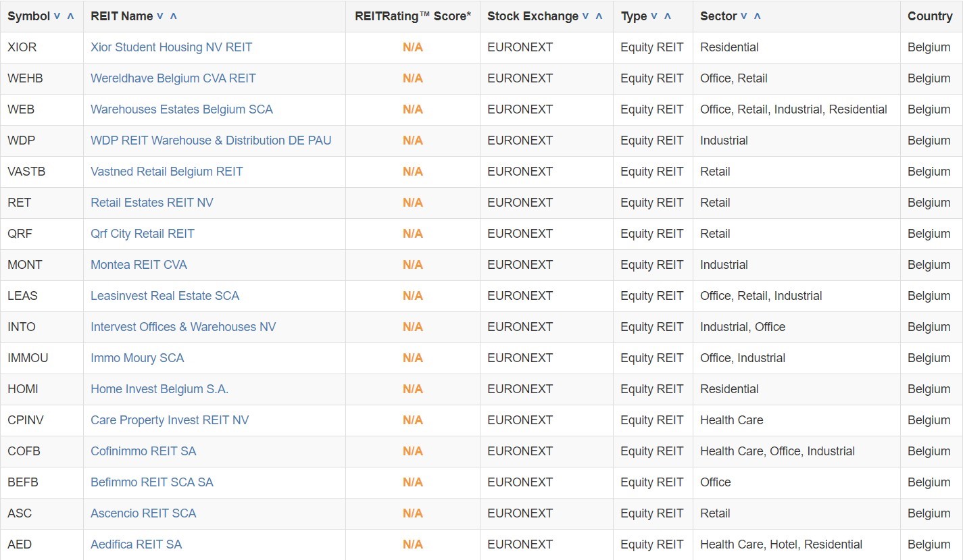Select the XIOR symbol cell

point(42,47)
